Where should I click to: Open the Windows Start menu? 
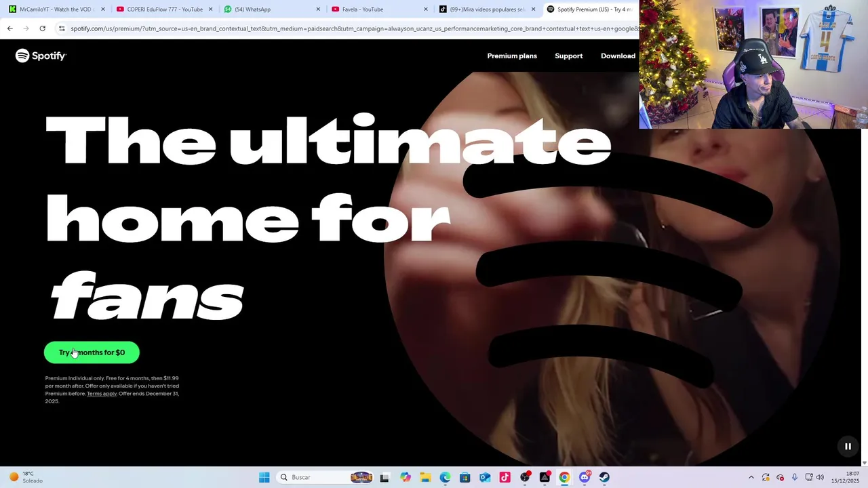coord(264,477)
